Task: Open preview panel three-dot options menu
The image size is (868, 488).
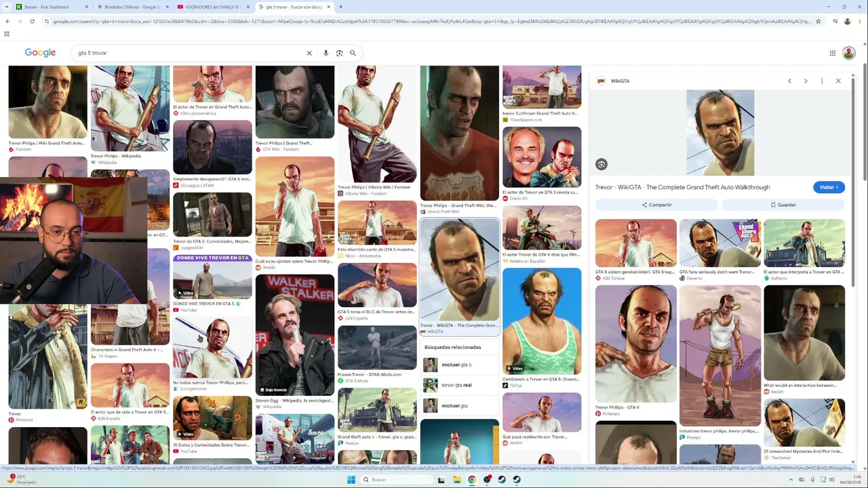Action: click(822, 81)
